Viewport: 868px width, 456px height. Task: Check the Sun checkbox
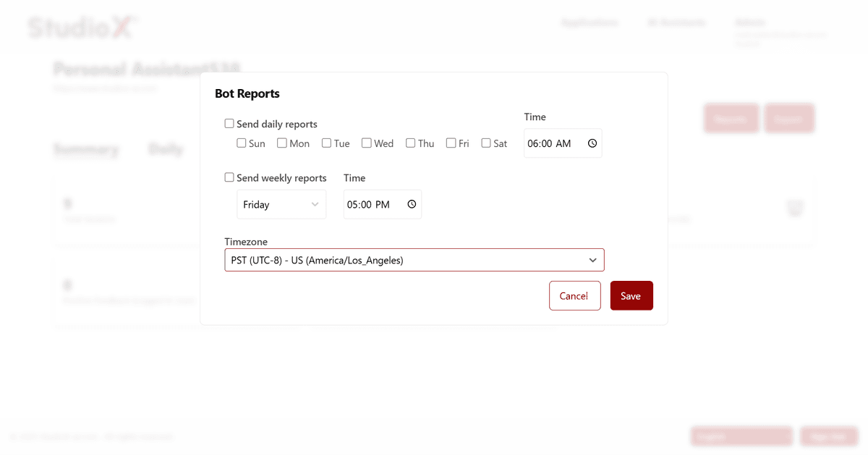(x=241, y=143)
